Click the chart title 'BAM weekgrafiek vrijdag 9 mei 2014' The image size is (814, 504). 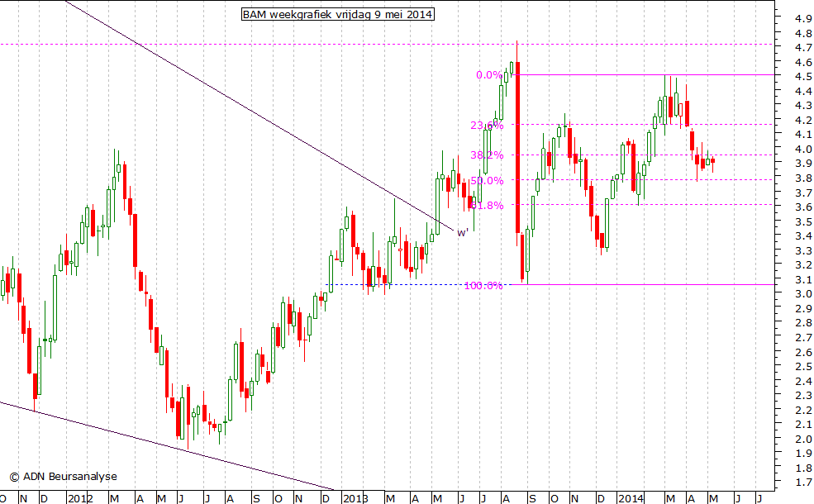pos(338,14)
